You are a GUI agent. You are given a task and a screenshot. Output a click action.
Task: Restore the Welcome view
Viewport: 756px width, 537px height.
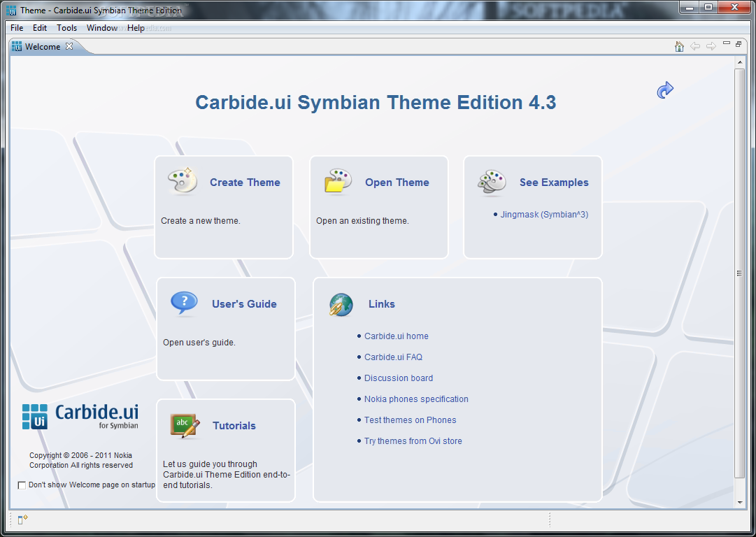pos(738,44)
